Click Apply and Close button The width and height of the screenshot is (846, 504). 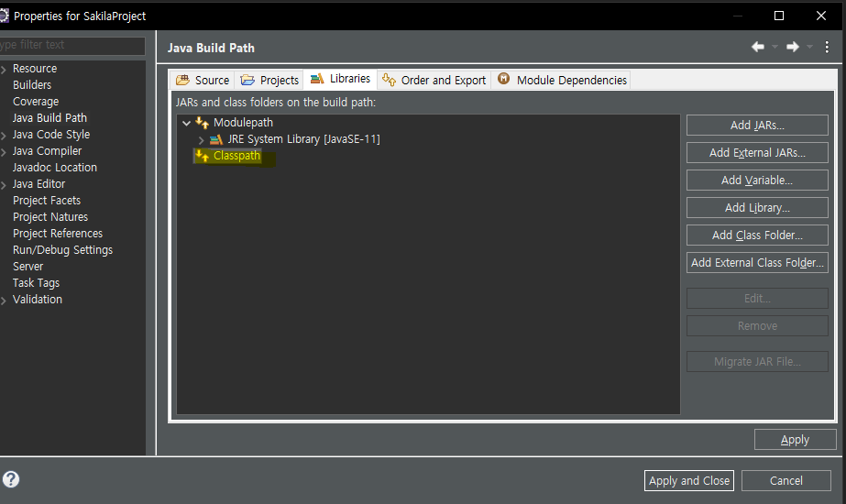point(689,480)
